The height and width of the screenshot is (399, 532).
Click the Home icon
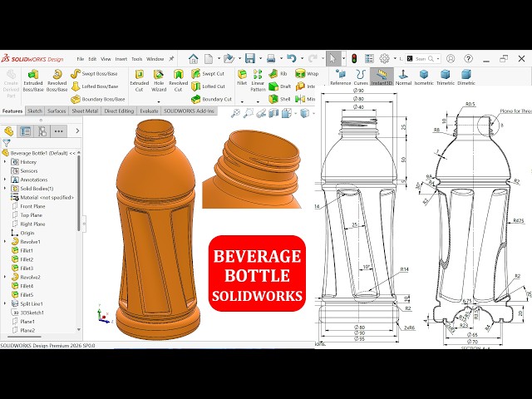coord(194,59)
